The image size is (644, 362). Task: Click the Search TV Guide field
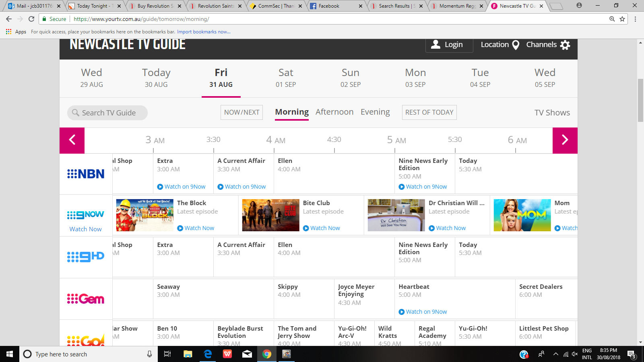point(107,113)
